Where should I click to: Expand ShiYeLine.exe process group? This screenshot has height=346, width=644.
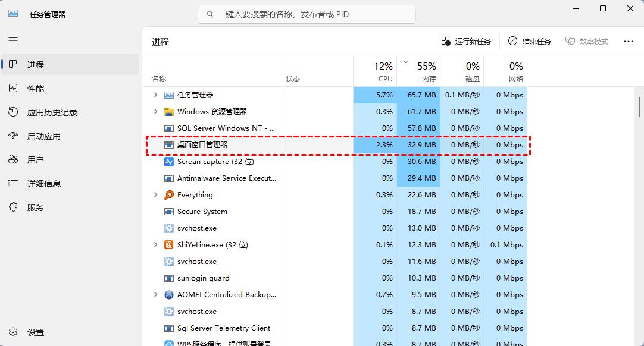coord(156,244)
